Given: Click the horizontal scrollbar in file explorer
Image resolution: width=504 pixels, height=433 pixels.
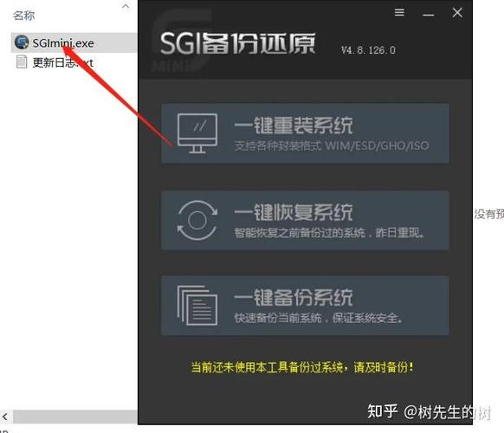Looking at the screenshot, I should tap(75, 417).
